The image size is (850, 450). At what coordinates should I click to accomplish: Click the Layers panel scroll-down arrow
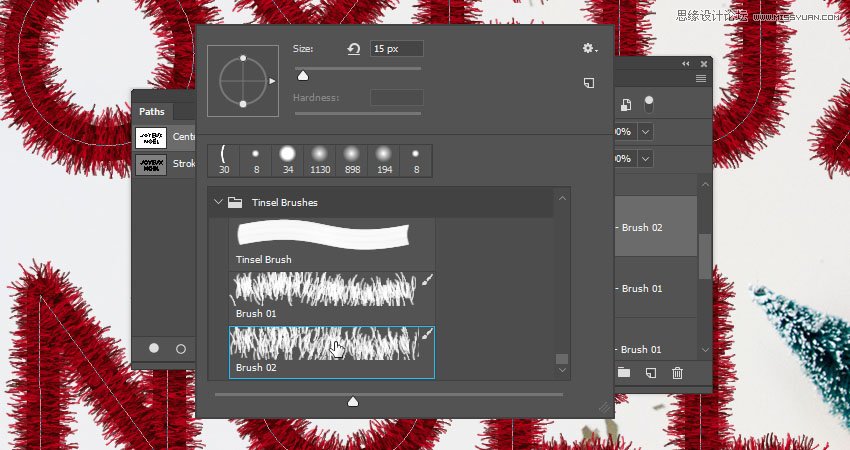coord(705,350)
